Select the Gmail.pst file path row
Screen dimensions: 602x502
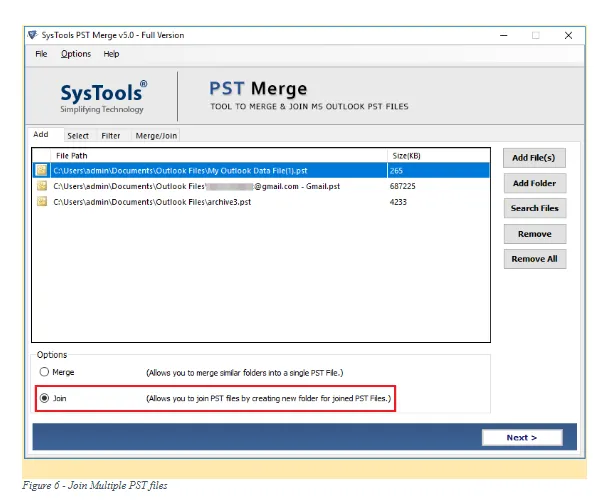[x=261, y=186]
